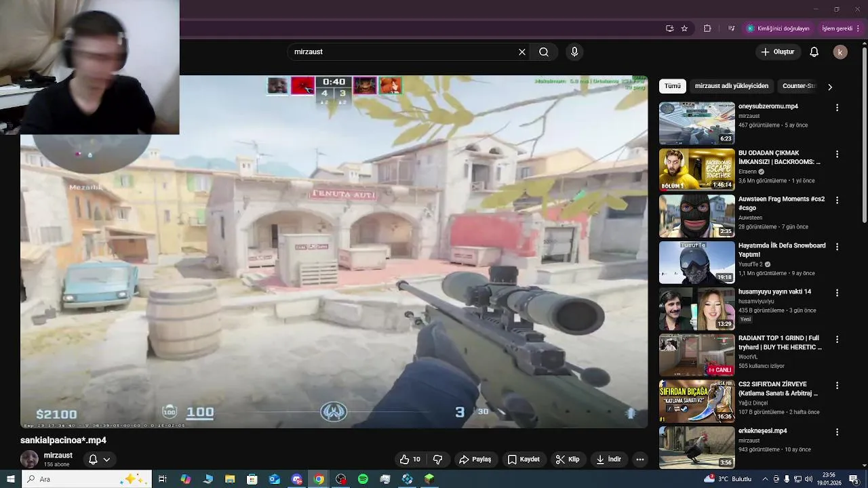Clear the mirzaust search query
Image resolution: width=868 pixels, height=488 pixels.
522,52
